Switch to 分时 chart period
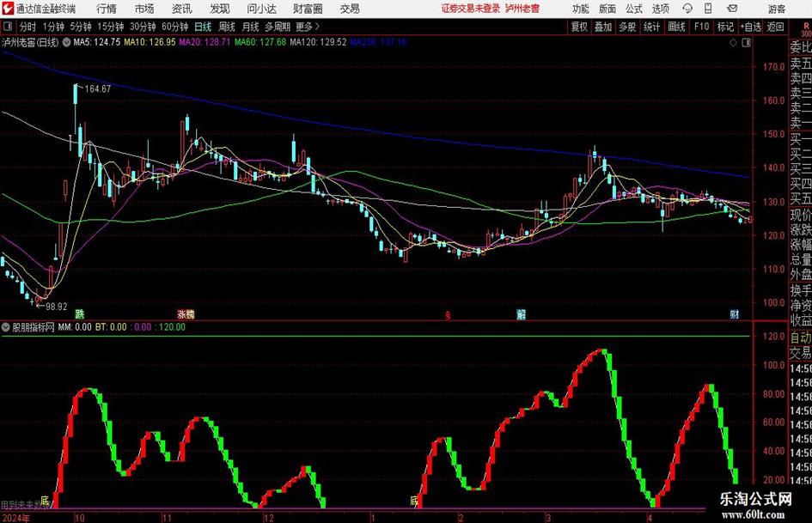This screenshot has height=523, width=812. pyautogui.click(x=28, y=27)
